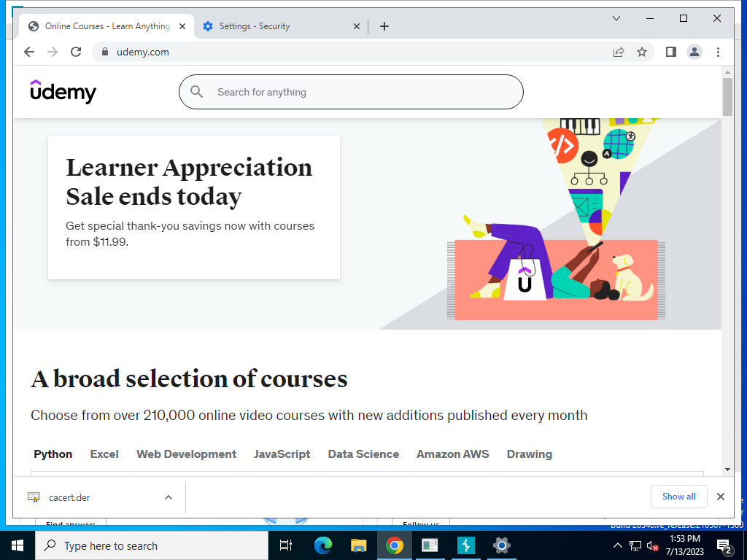
Task: Click Show all downloads
Action: [x=679, y=497]
